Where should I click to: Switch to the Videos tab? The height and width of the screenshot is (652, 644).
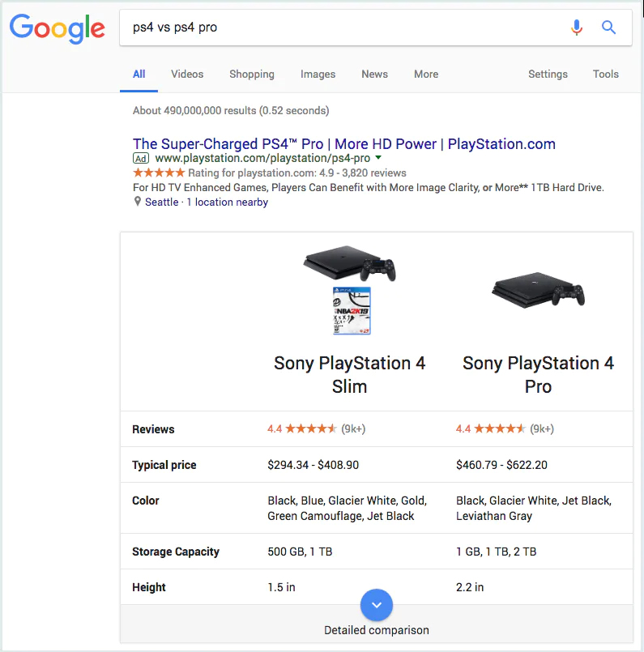pos(187,74)
